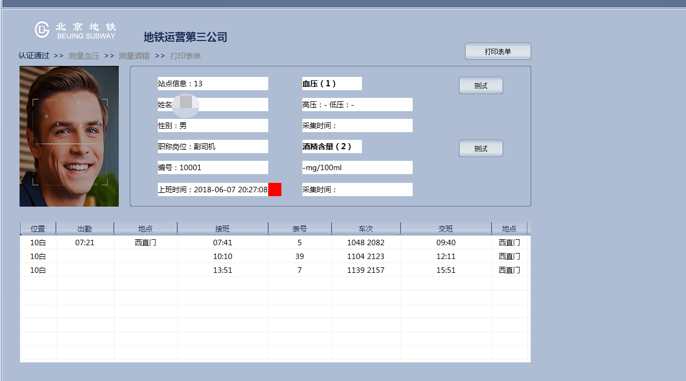Click the red square next to 上班时间
This screenshot has width=686, height=381.
tap(275, 189)
